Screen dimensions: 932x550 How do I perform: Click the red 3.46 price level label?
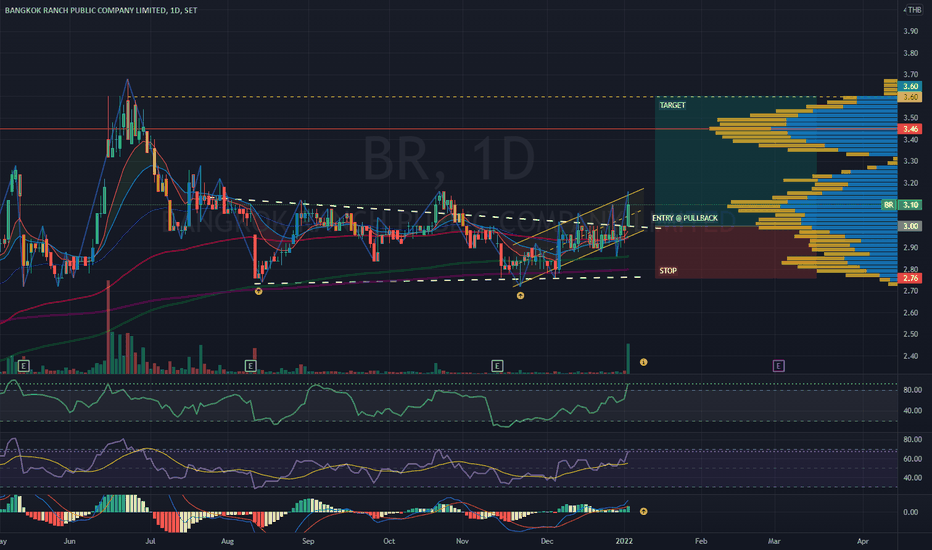(x=910, y=128)
